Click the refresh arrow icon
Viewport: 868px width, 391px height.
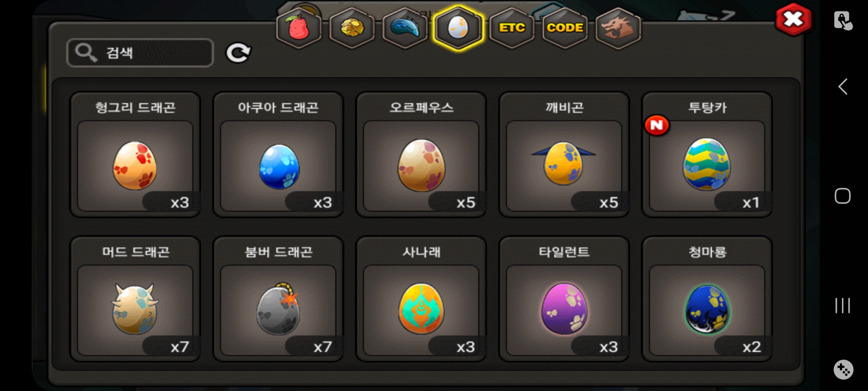238,53
